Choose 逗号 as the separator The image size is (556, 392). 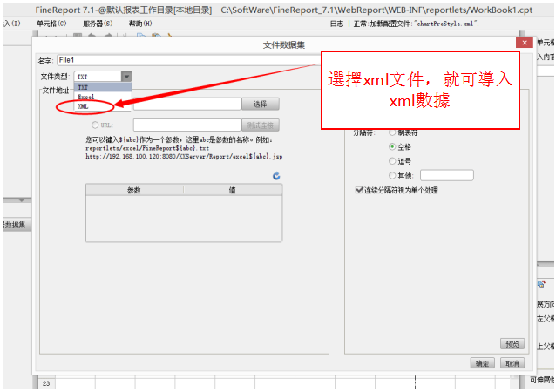pos(392,161)
